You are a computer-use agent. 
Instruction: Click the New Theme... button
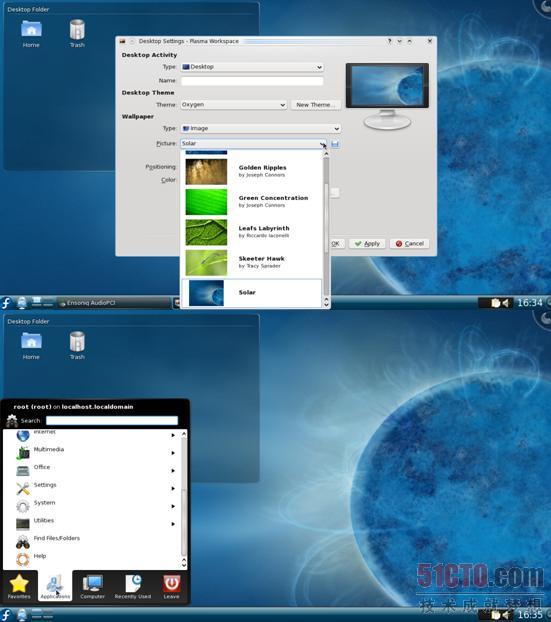pos(316,105)
